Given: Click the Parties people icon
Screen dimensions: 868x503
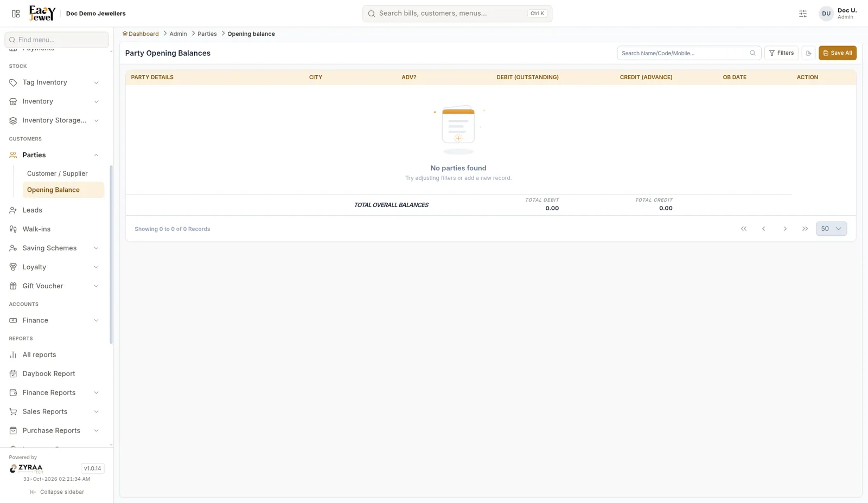Looking at the screenshot, I should [x=13, y=155].
